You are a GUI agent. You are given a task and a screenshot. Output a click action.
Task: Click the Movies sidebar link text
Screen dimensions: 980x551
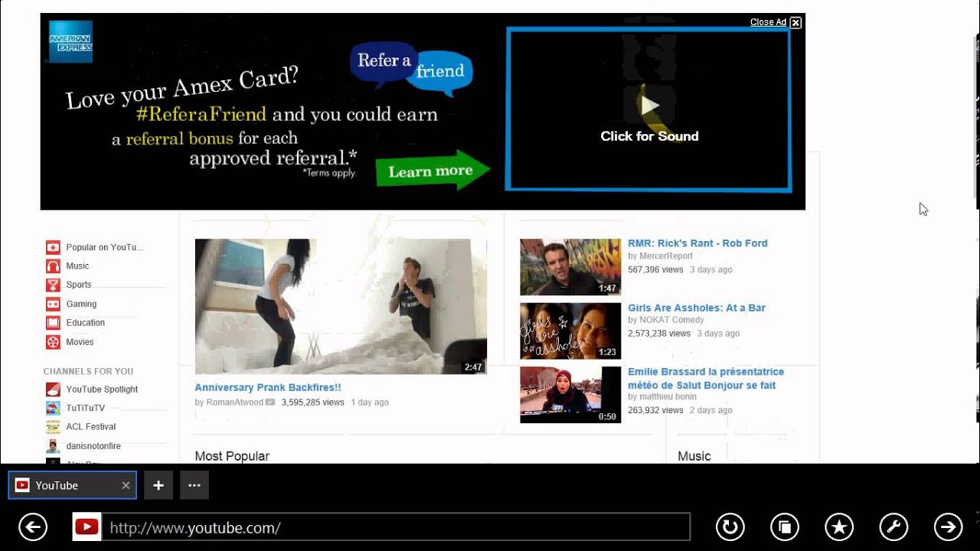(80, 342)
